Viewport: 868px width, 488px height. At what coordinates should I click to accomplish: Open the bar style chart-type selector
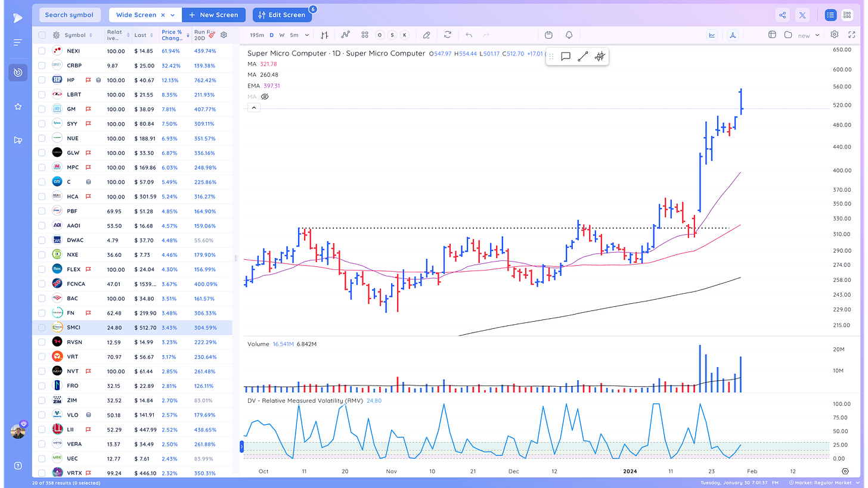(x=325, y=35)
